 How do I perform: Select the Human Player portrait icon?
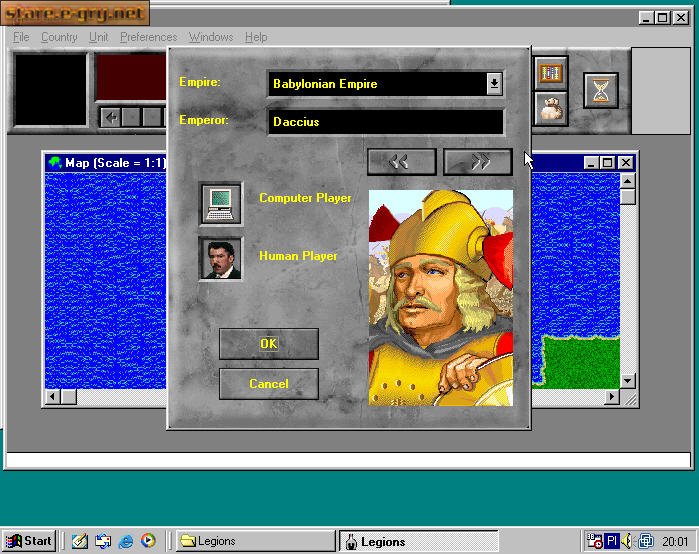221,259
